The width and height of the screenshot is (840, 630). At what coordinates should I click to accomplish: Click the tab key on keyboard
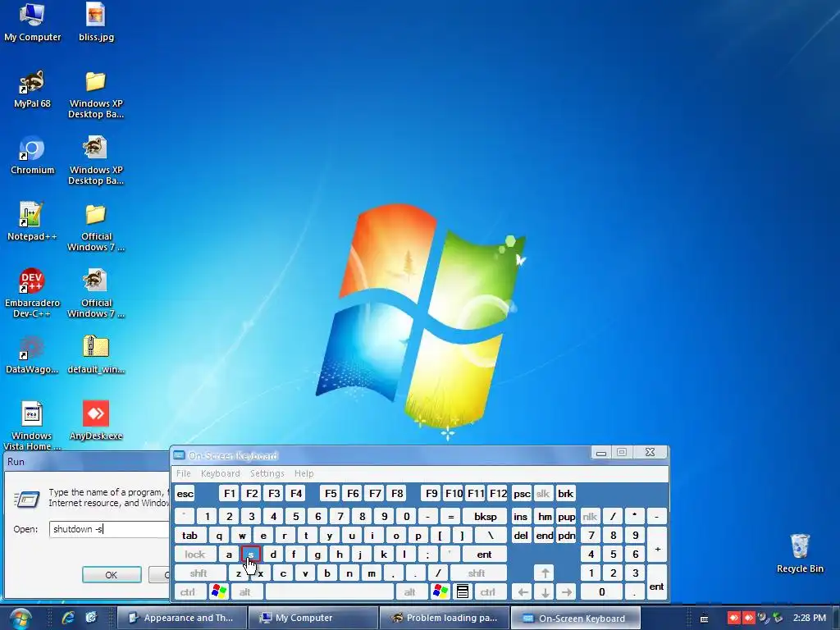point(189,535)
